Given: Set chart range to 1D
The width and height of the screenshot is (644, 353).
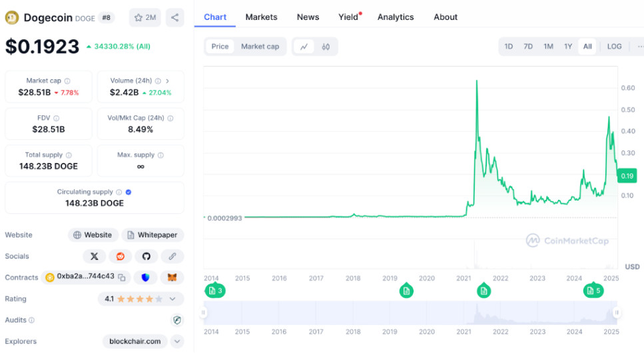Looking at the screenshot, I should click(x=508, y=47).
